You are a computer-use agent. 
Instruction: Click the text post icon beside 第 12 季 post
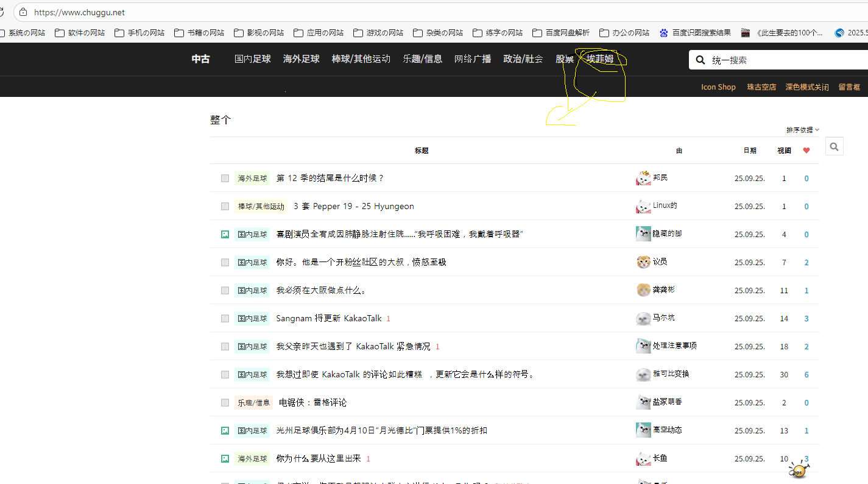click(225, 178)
